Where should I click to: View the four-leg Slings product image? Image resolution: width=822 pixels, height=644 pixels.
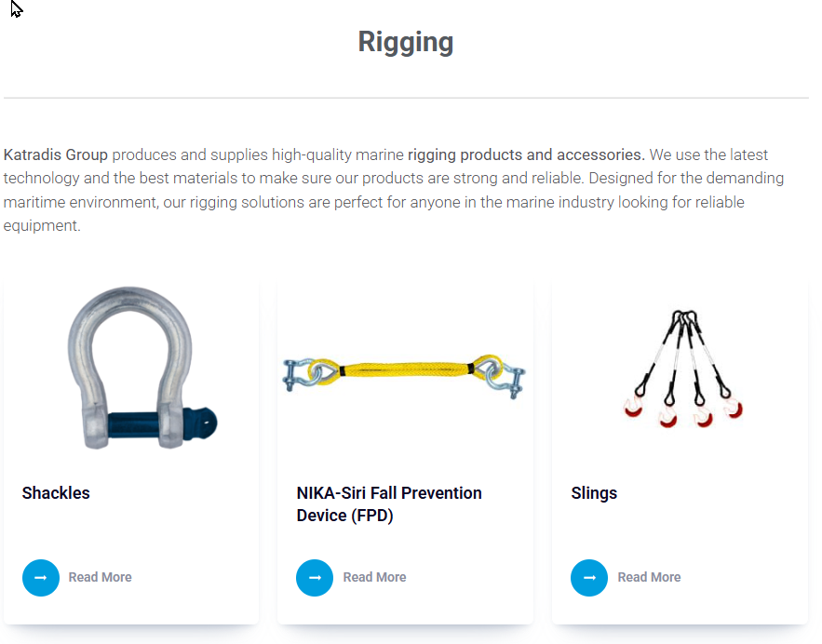coord(682,369)
